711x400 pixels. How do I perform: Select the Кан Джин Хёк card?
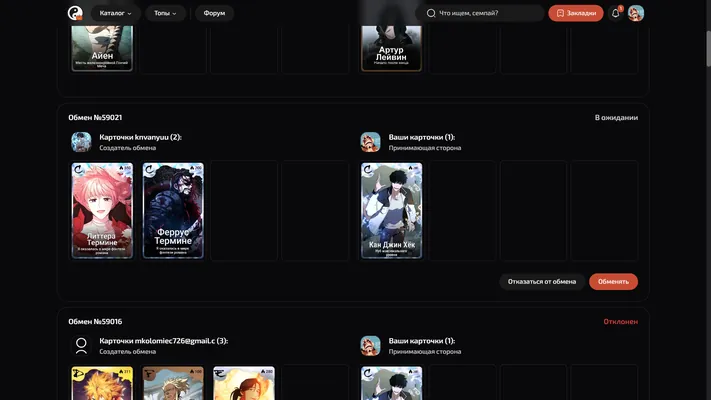pyautogui.click(x=391, y=211)
